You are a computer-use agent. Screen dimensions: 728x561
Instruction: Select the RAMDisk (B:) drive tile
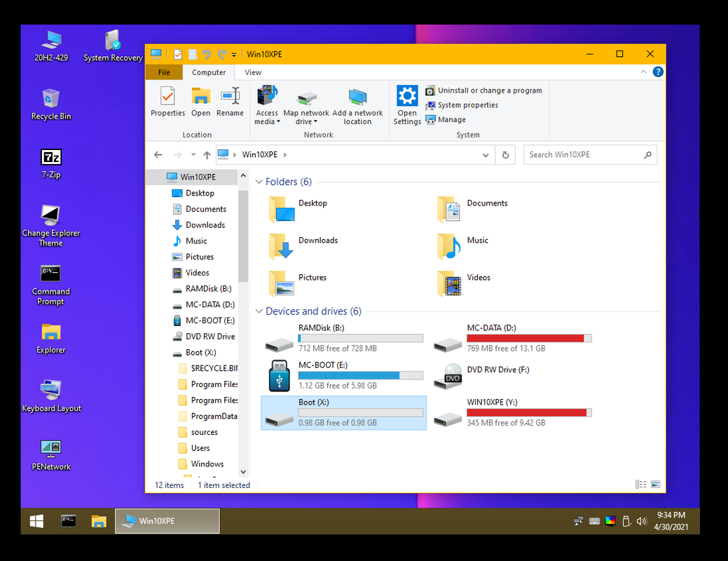pos(343,339)
